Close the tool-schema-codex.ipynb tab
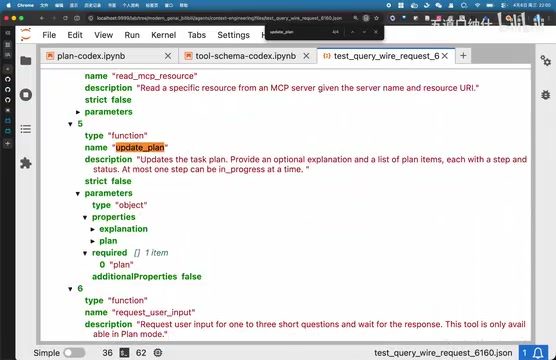 306,56
